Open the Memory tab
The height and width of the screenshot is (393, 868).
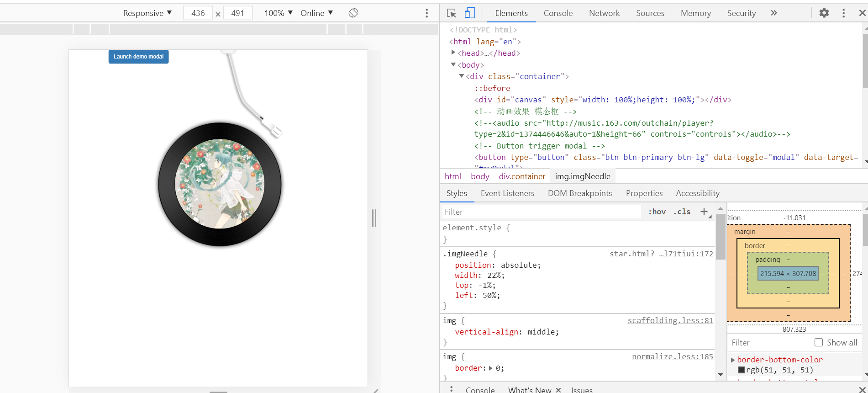(696, 13)
